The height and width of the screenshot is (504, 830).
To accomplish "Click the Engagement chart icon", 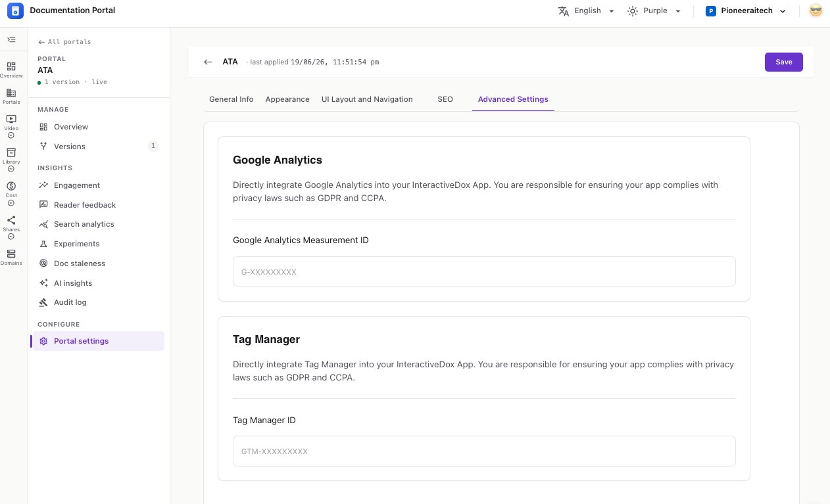I will click(43, 185).
